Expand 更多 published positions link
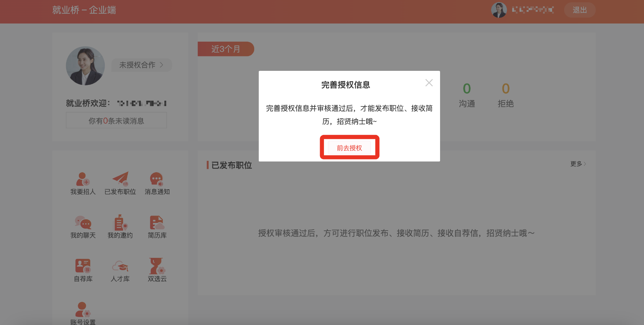The height and width of the screenshot is (325, 644). click(578, 164)
